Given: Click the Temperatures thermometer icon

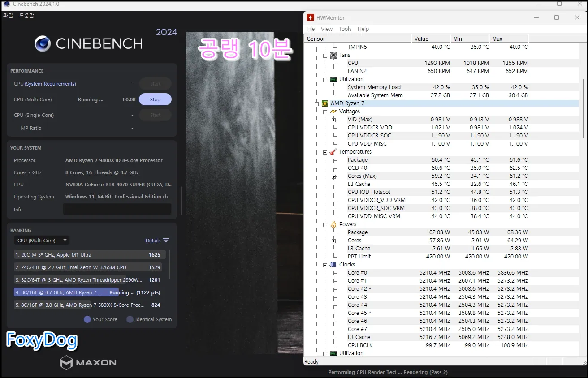Looking at the screenshot, I should (333, 152).
